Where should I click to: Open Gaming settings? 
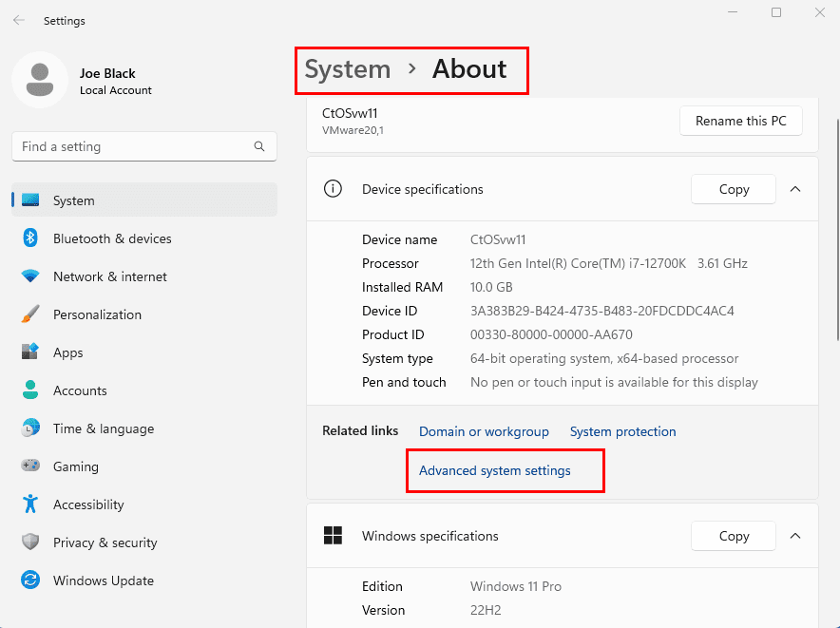click(x=144, y=466)
